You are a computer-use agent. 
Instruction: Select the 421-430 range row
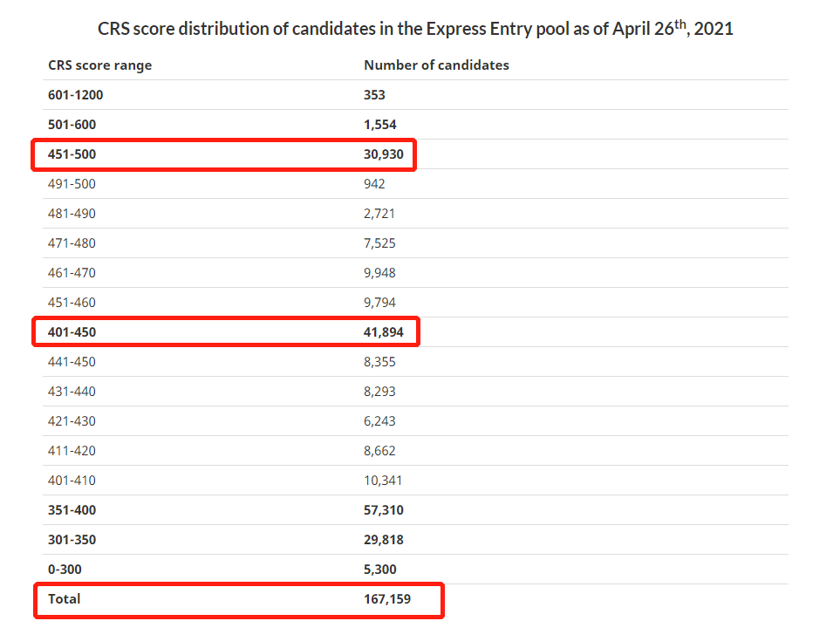coord(415,421)
